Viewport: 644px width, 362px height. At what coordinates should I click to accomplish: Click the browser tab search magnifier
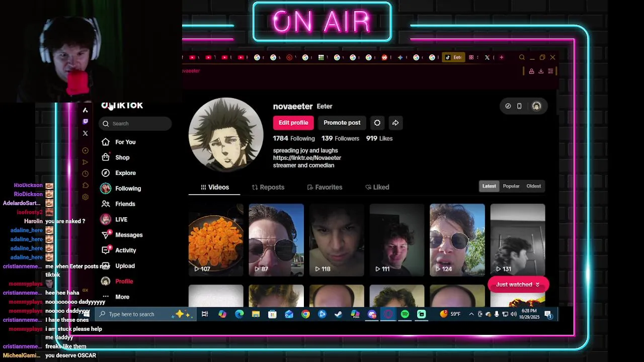click(522, 57)
